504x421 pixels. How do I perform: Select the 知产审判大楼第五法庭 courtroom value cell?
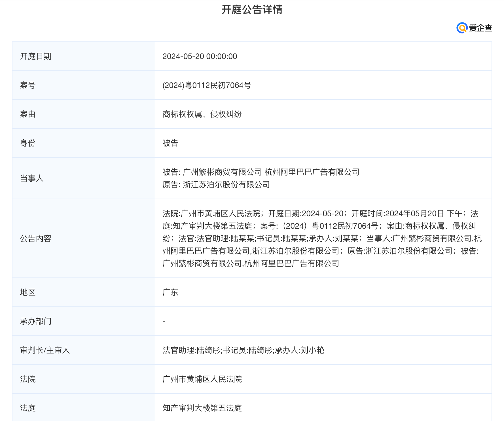pos(323,407)
